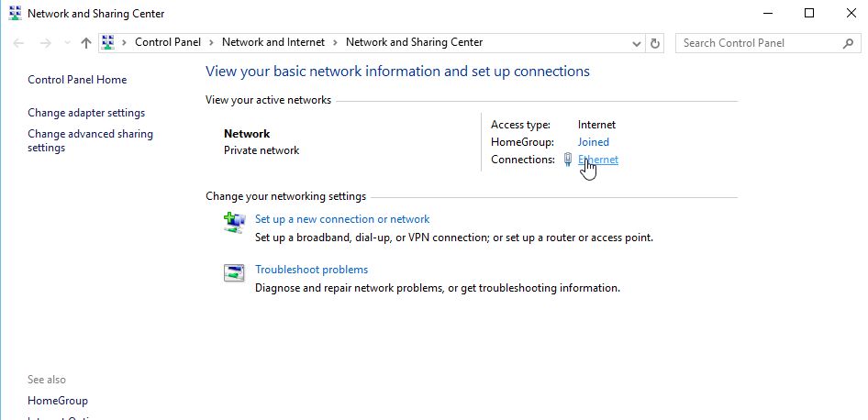The height and width of the screenshot is (420, 868).
Task: Select Set up a new connection or network
Action: click(x=342, y=219)
